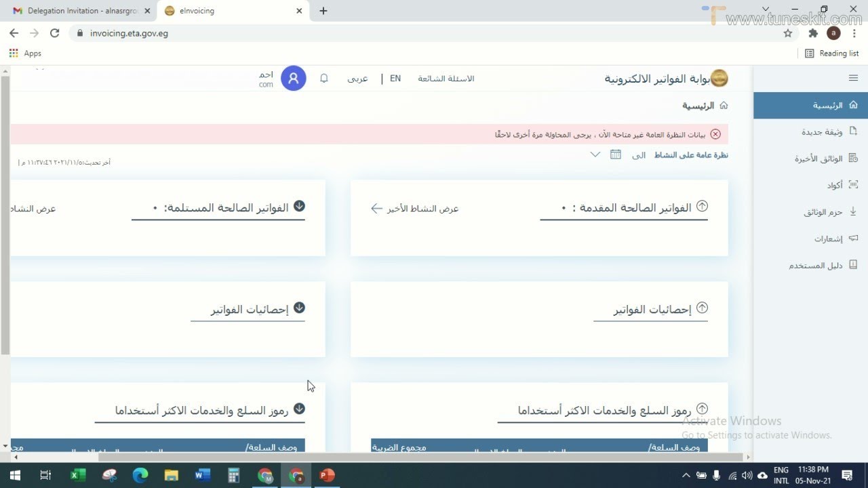This screenshot has height=488, width=868.
Task: Open a new browser tab
Action: pyautogui.click(x=323, y=11)
